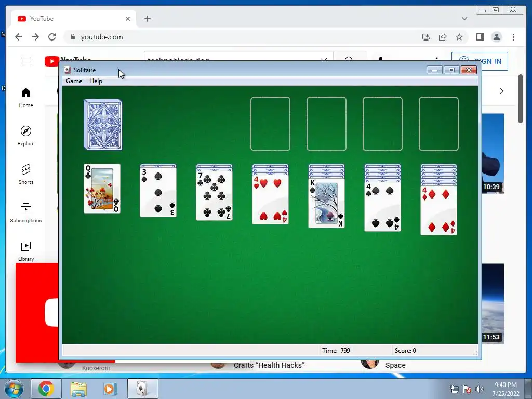Viewport: 532px width, 399px height.
Task: Close the YouTube tab in Chrome
Action: click(128, 19)
